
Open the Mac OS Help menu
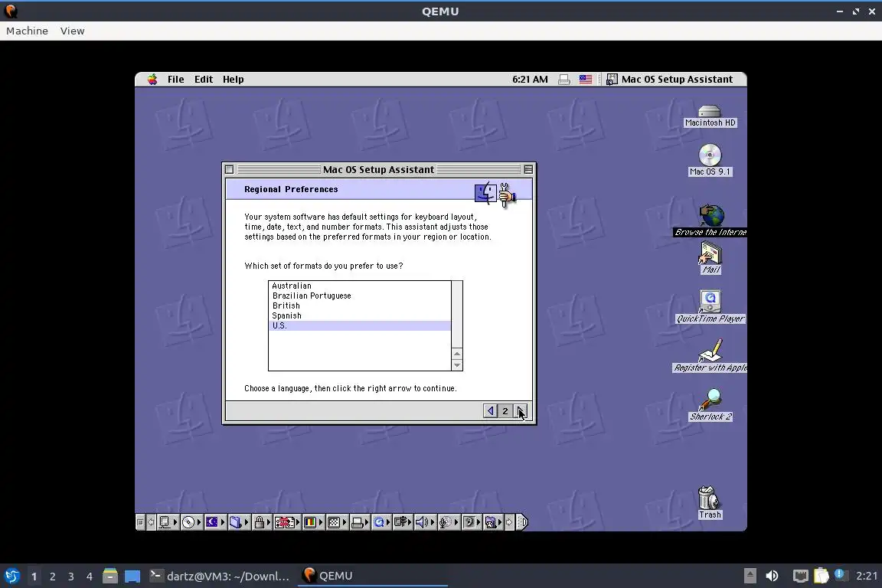[233, 80]
